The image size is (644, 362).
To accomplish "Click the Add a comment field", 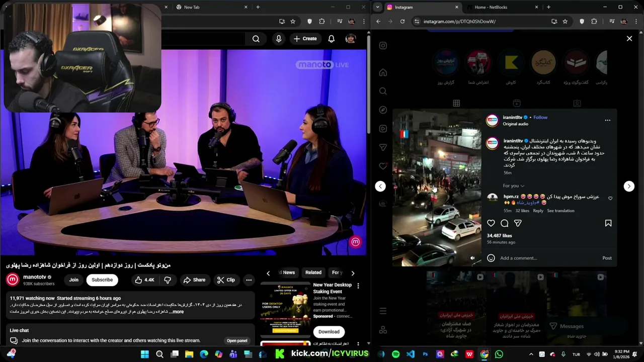I will 548,258.
